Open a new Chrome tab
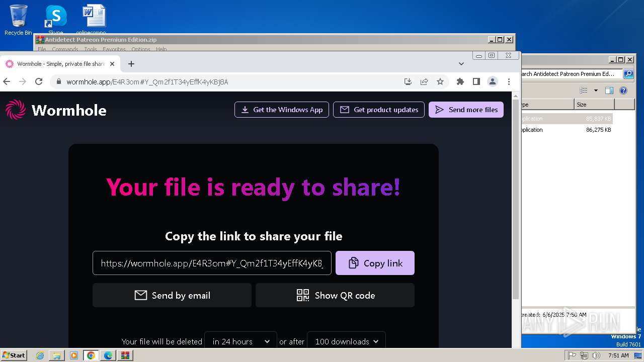The image size is (644, 362). (x=131, y=64)
